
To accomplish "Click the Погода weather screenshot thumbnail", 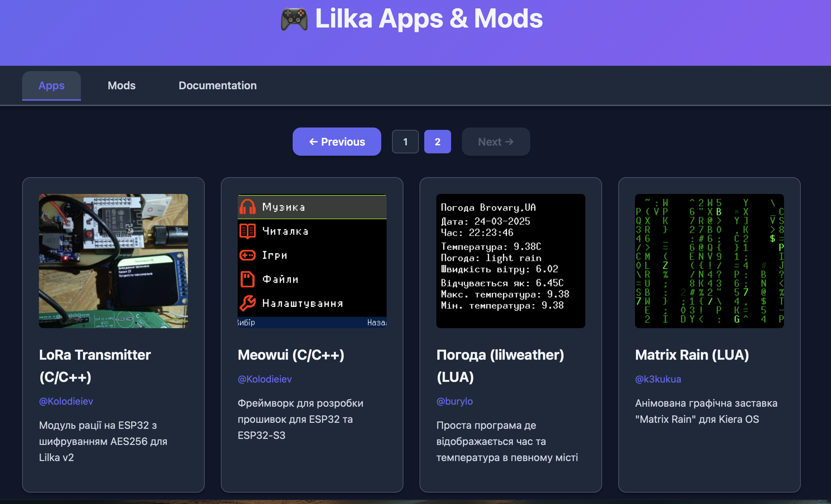I will click(510, 261).
